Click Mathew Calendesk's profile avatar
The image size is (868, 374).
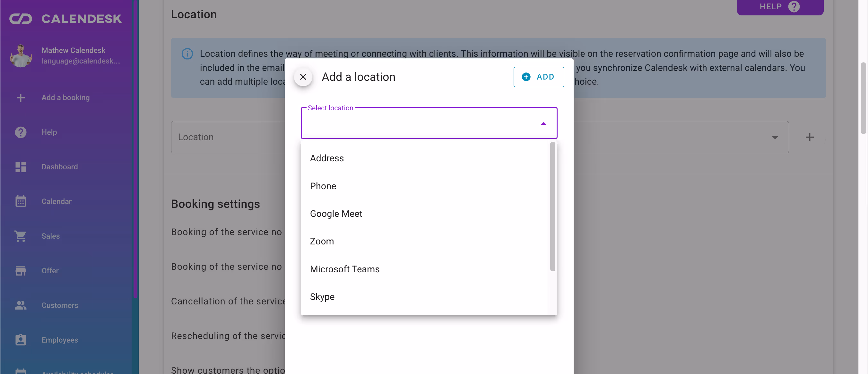21,55
